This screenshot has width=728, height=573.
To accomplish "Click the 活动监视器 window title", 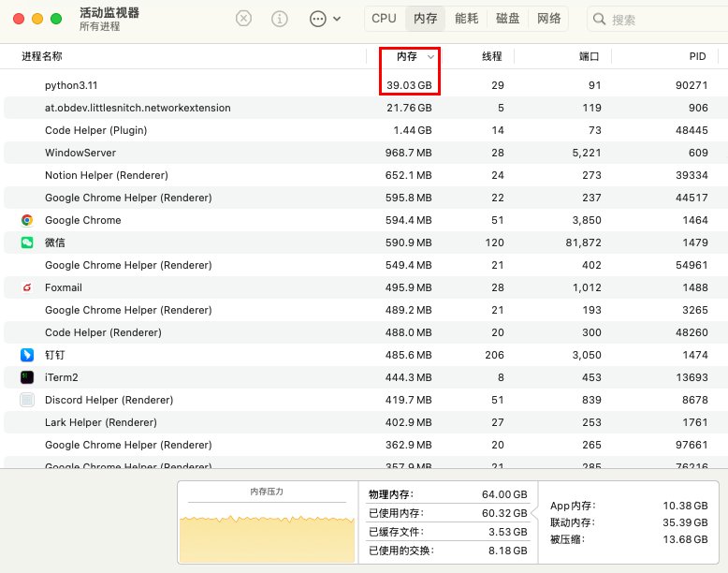I will 109,12.
